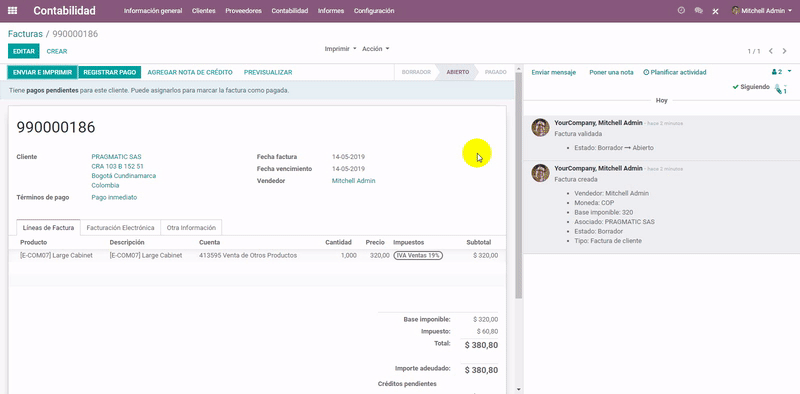Click the price cell '320,00'
The height and width of the screenshot is (394, 800).
point(380,255)
